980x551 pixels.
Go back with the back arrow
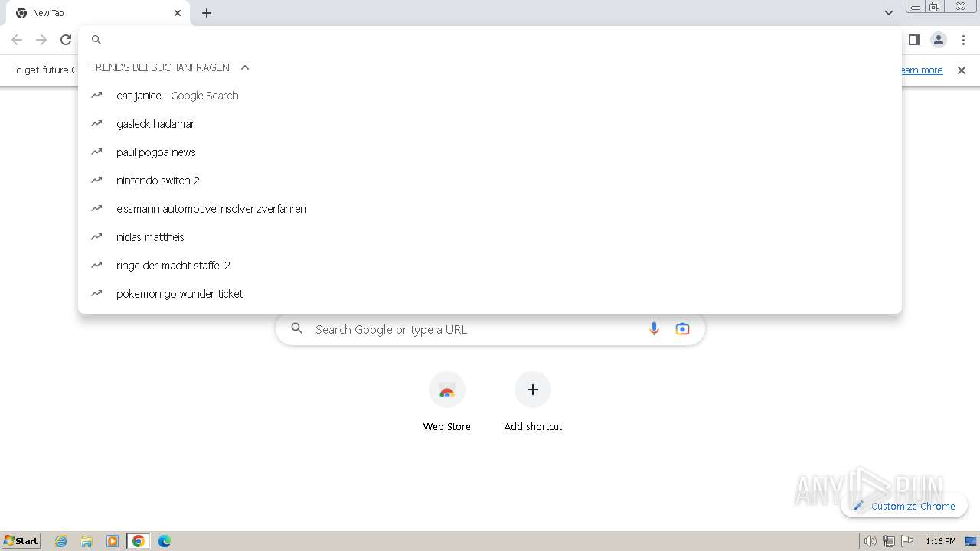click(17, 40)
